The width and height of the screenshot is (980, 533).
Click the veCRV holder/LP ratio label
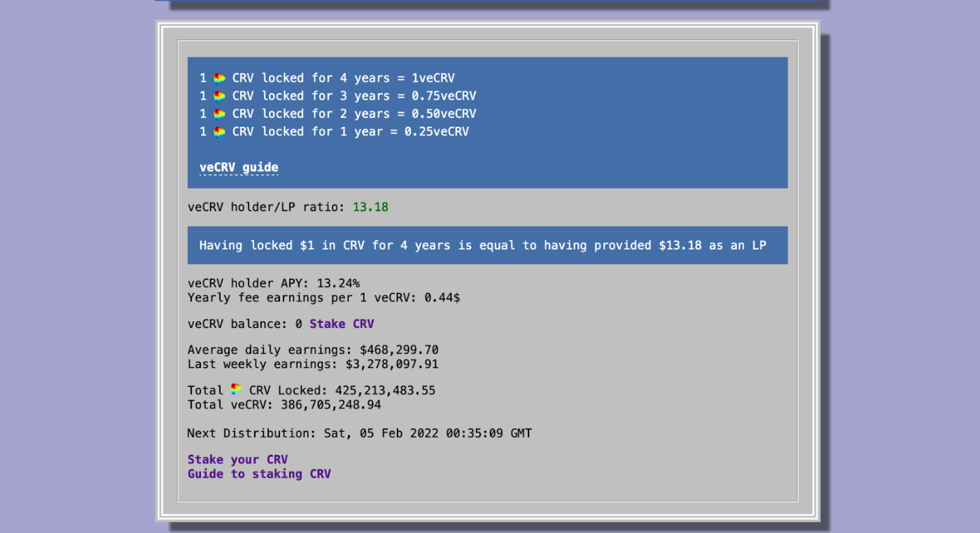(x=266, y=207)
